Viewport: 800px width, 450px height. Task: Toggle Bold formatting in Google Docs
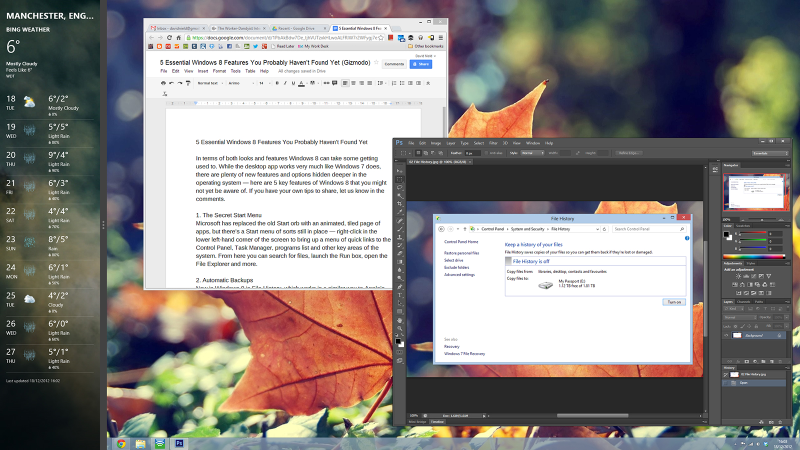click(x=277, y=83)
